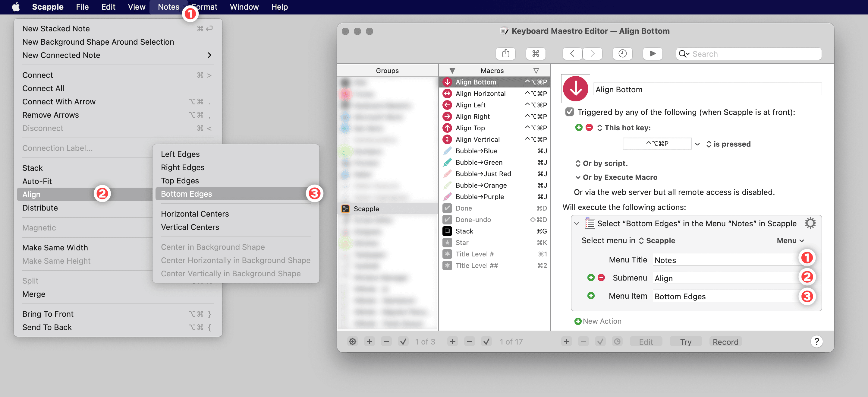The image size is (868, 397).
Task: Go forward with the right chevron toolbar button
Action: 592,54
